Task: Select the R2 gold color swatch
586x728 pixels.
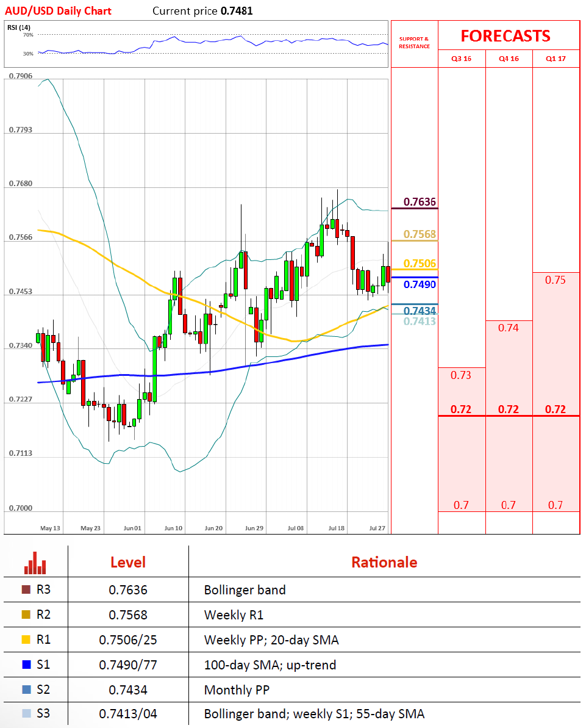Action: click(26, 614)
